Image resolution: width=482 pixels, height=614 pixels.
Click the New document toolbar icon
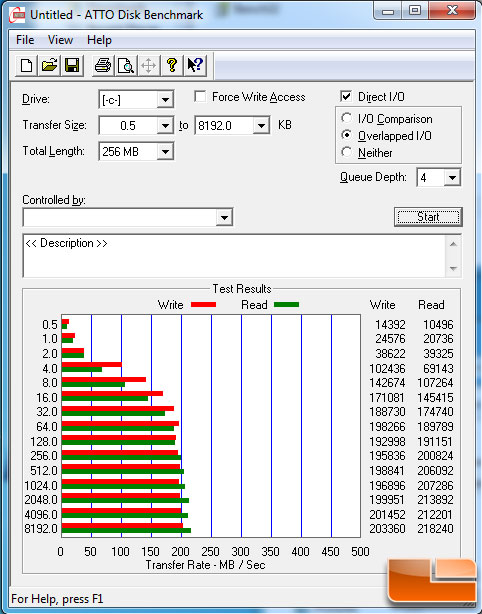26,65
